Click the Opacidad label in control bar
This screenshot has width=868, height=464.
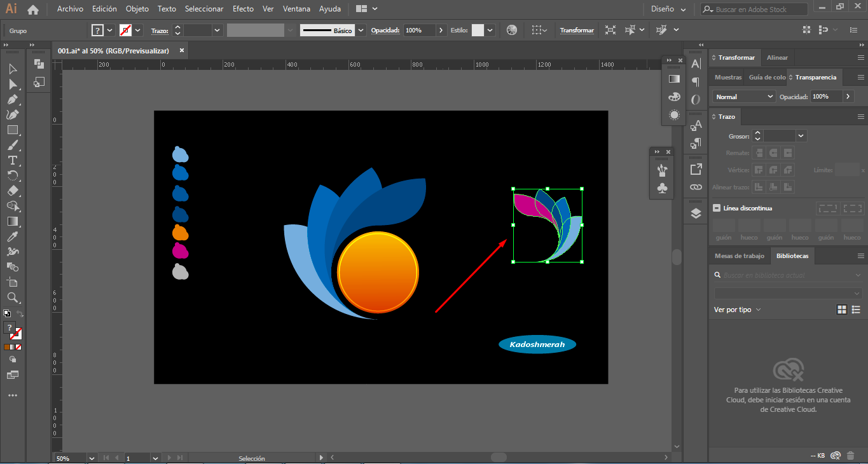tap(385, 30)
